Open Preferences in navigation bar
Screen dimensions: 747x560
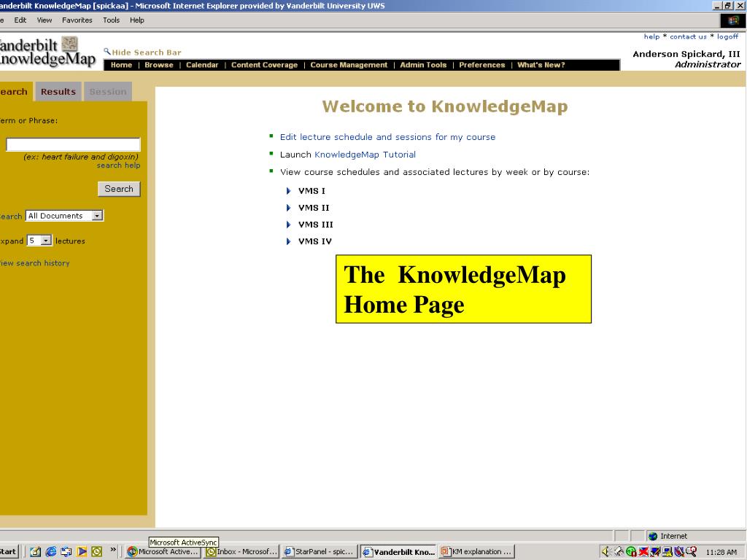click(x=481, y=65)
